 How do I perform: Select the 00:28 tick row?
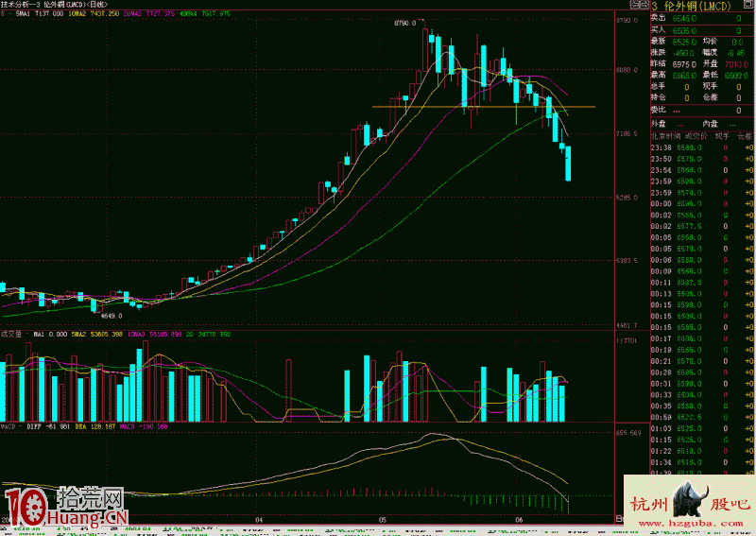702,372
